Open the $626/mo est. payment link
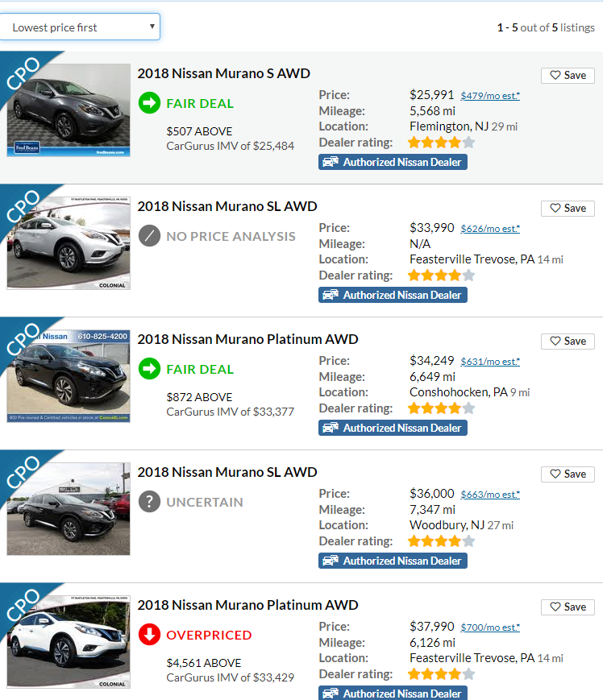 click(x=490, y=229)
